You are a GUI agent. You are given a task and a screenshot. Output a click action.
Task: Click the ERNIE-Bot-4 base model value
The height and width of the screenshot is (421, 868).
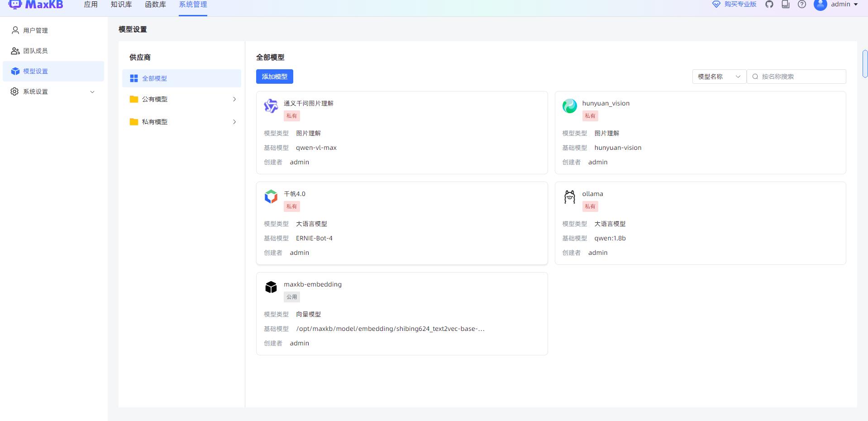[314, 238]
